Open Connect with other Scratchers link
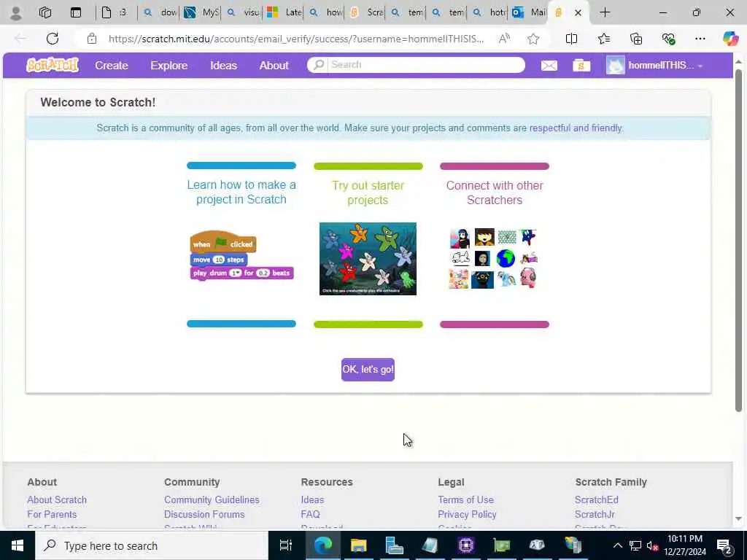This screenshot has width=747, height=560. [x=495, y=192]
